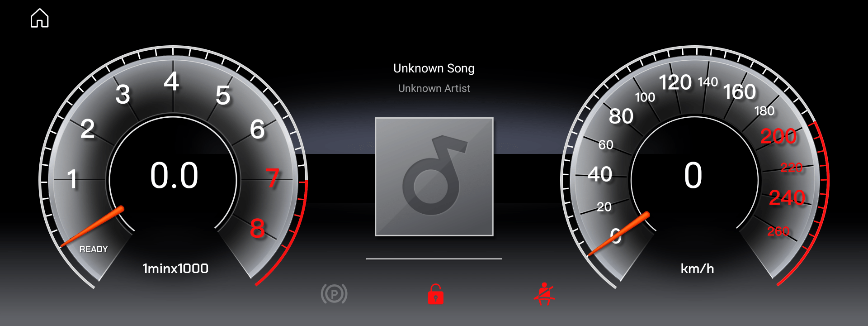The image size is (868, 326).
Task: Tap the music note album art
Action: 434,177
